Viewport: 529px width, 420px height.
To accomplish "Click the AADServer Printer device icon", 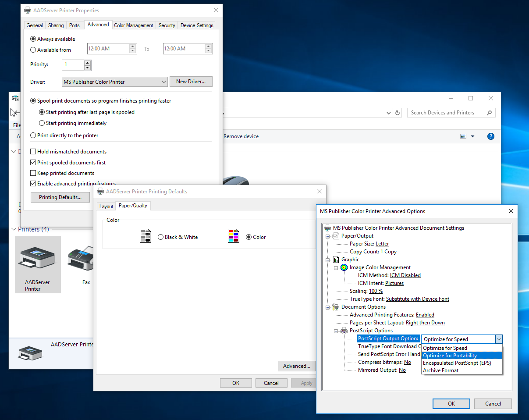I will click(37, 259).
